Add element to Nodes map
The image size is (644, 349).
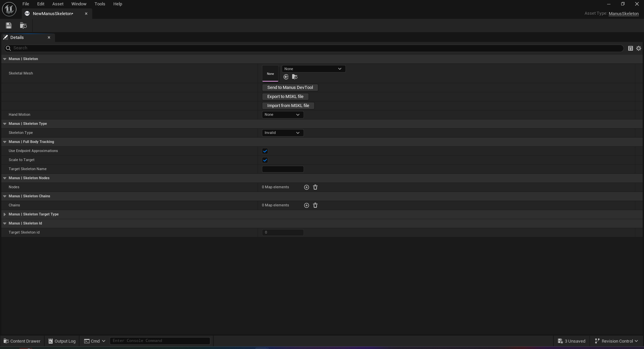point(306,187)
